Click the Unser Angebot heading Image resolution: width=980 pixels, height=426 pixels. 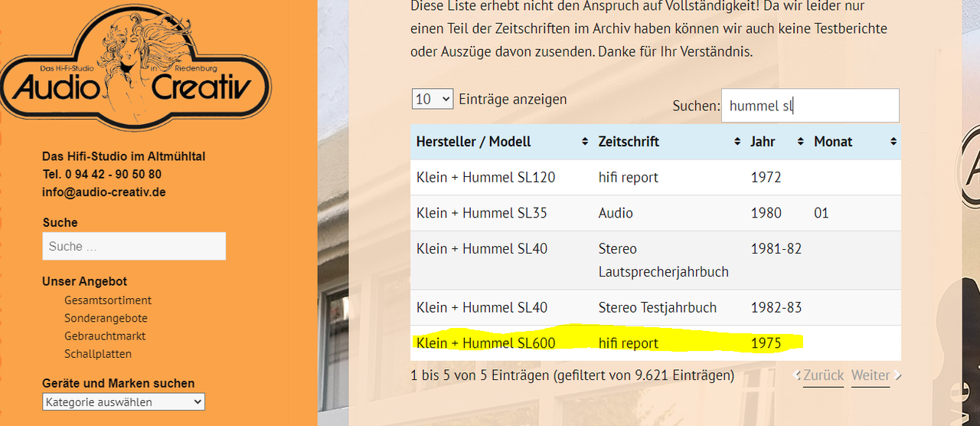pos(84,281)
